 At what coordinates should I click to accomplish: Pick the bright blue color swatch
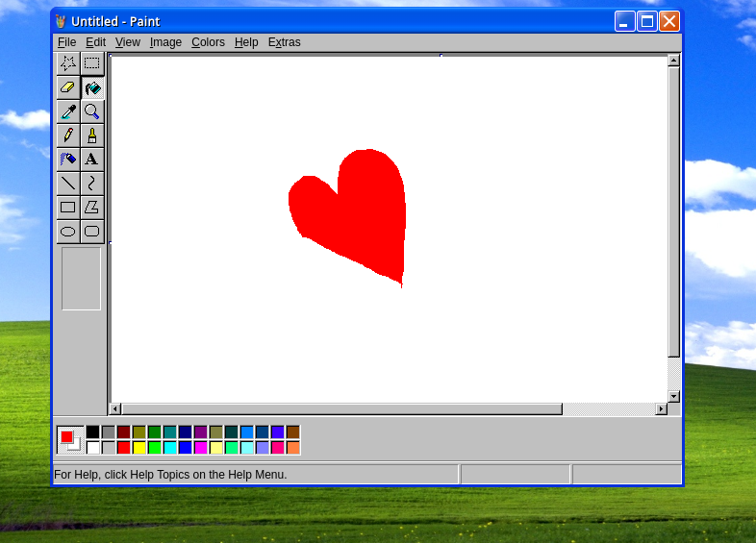pos(185,448)
